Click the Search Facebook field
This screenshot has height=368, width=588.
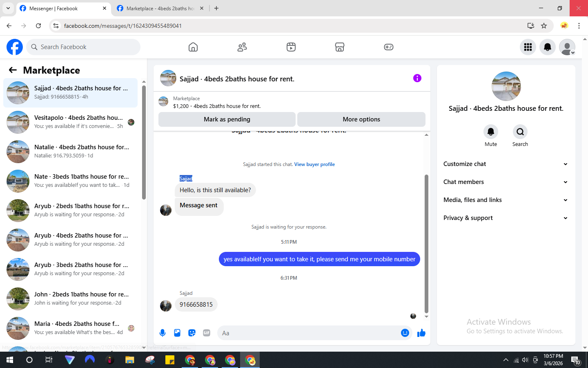83,47
